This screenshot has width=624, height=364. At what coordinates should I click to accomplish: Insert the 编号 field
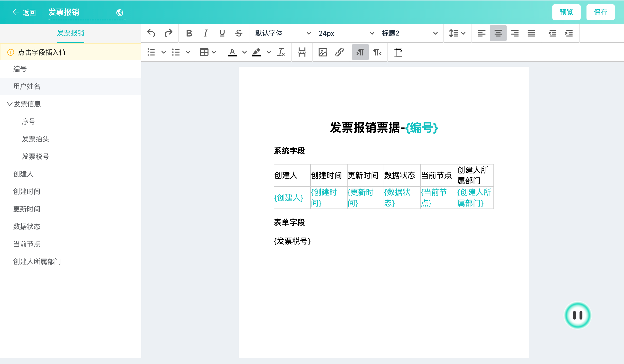point(71,69)
